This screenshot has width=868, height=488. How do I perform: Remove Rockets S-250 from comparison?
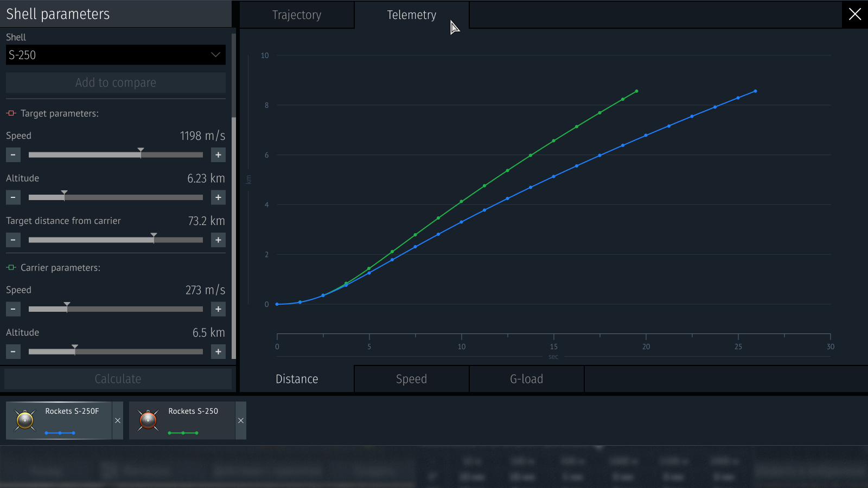[241, 420]
